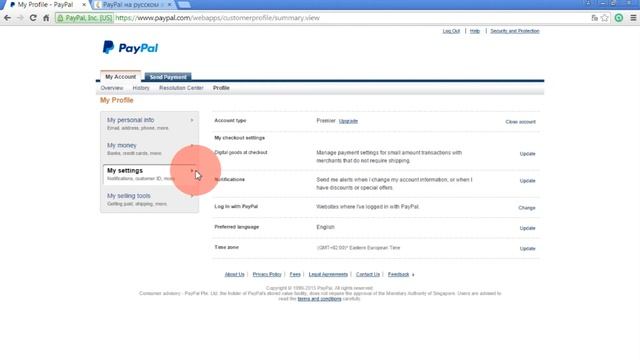Click the Eastern European Time zone value
Screen dimensions: 640x360
[x=358, y=248]
